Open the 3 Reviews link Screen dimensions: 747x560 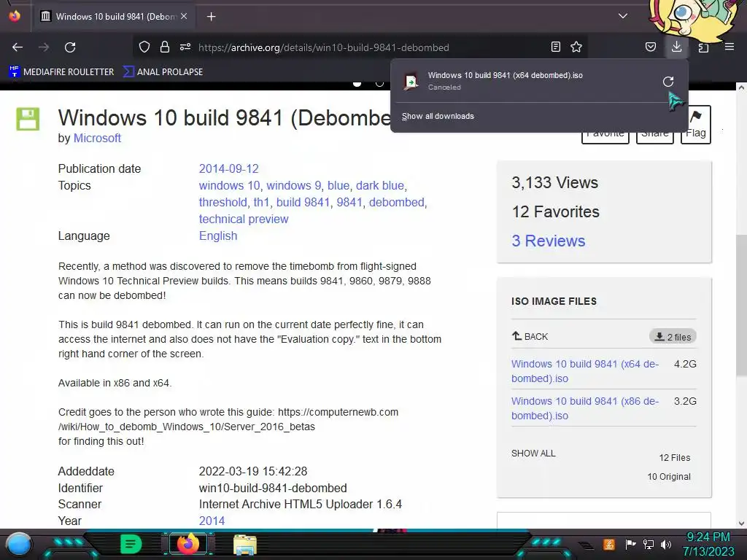click(549, 241)
